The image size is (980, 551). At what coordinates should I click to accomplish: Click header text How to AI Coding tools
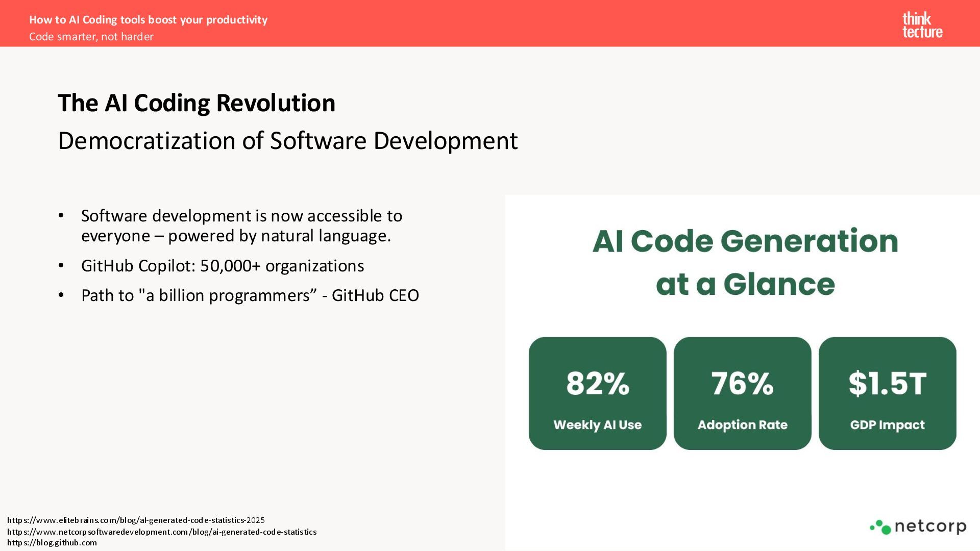point(148,20)
